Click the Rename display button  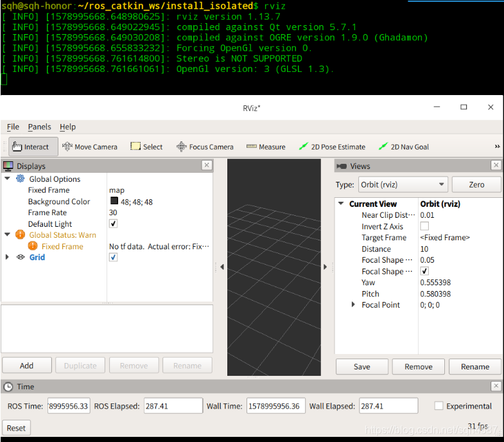tap(187, 366)
